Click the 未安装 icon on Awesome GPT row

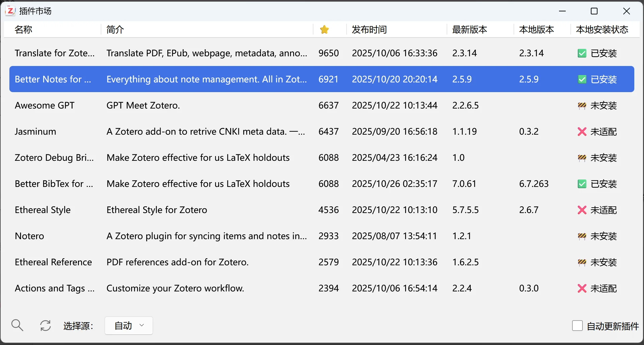[x=582, y=105]
